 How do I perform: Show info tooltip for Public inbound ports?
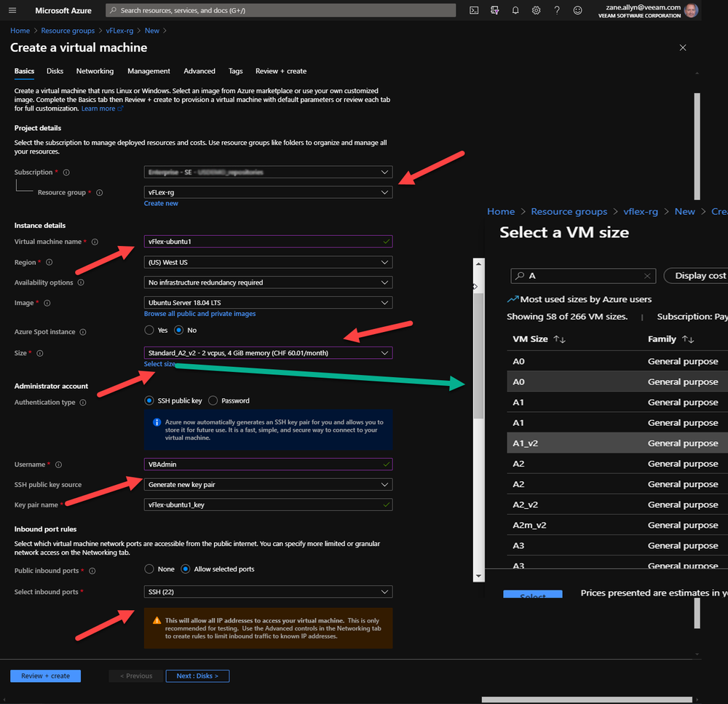[92, 571]
